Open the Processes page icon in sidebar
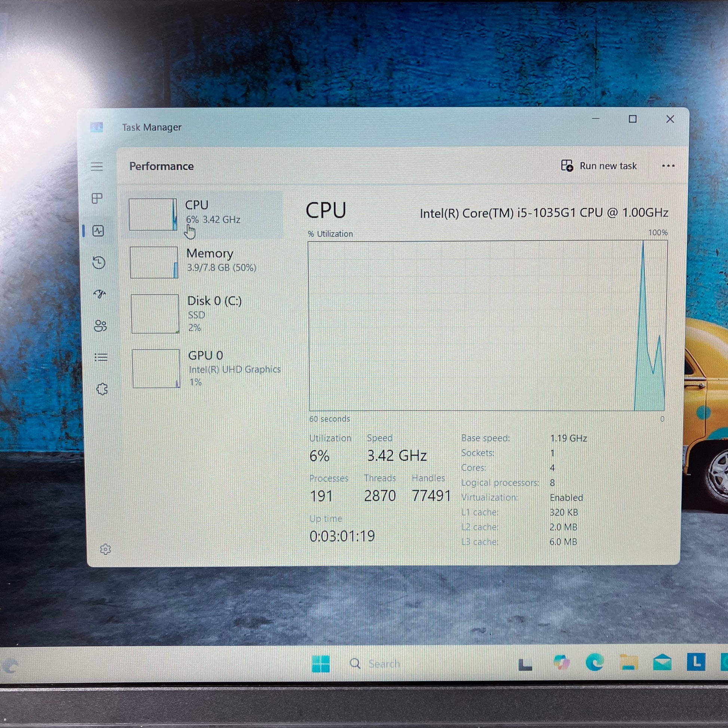Screen dimensions: 728x728 coord(97,198)
